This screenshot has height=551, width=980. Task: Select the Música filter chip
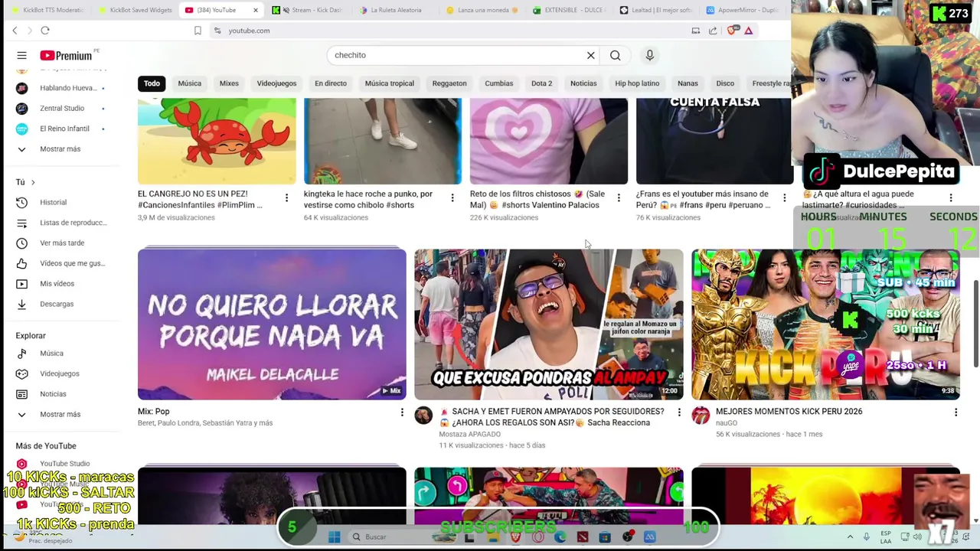[x=189, y=83]
